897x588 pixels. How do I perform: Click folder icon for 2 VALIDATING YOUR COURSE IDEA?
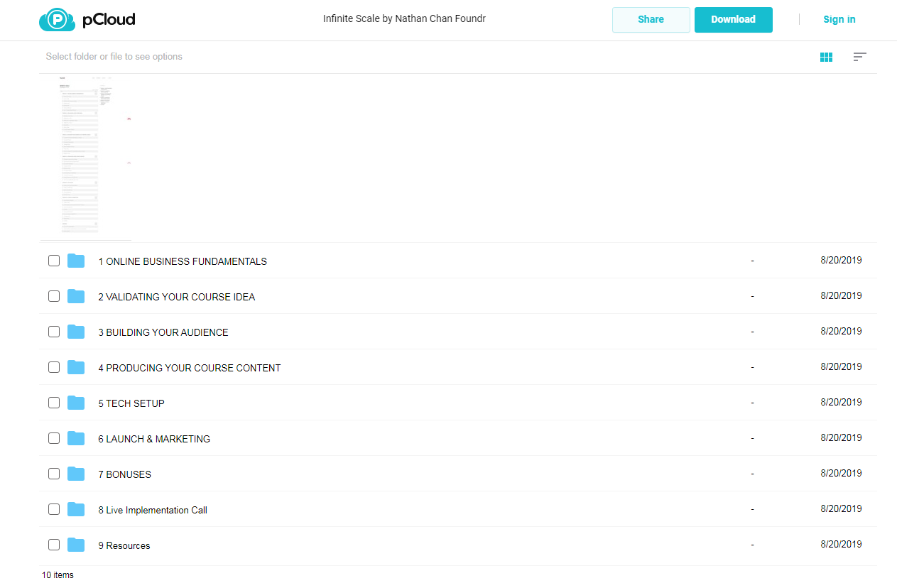tap(76, 296)
